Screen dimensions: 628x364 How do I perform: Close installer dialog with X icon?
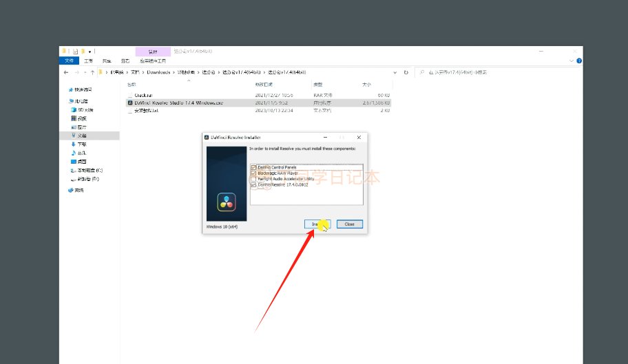coord(359,137)
